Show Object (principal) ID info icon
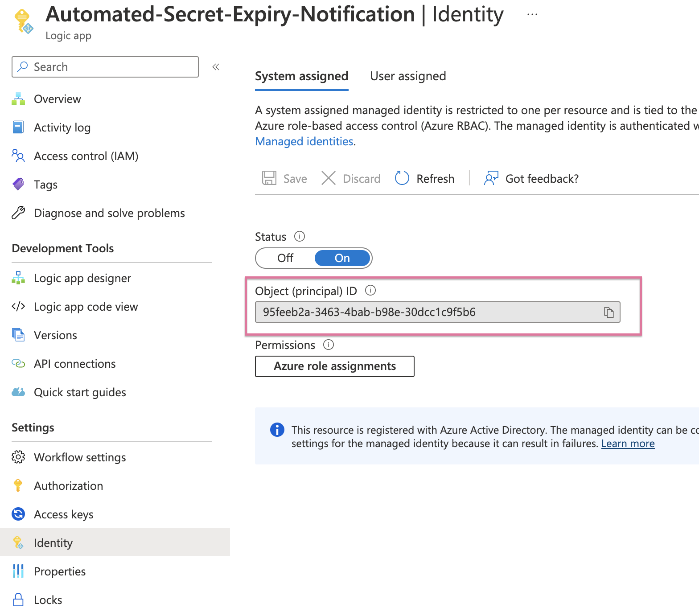Screen dimensions: 699x616 click(x=370, y=291)
